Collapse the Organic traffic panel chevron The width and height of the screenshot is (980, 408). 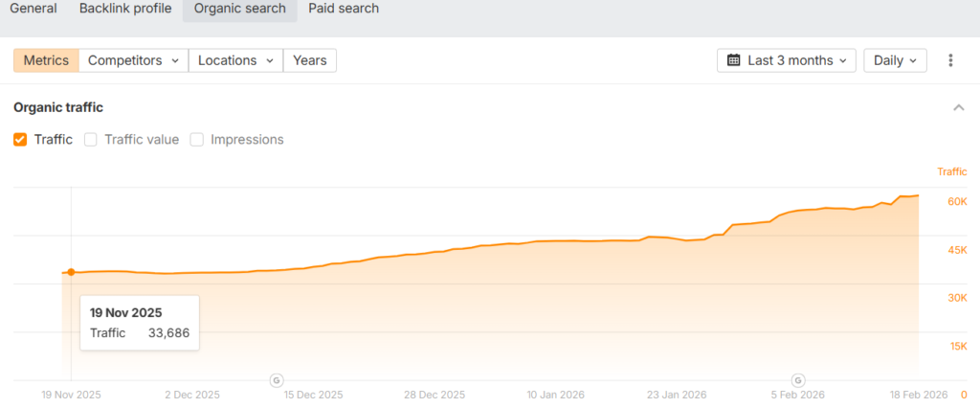coord(958,107)
